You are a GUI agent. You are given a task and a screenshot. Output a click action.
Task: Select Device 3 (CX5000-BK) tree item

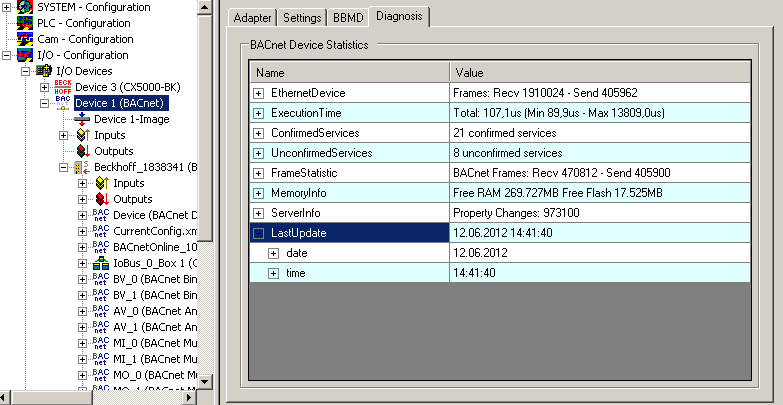pyautogui.click(x=128, y=87)
